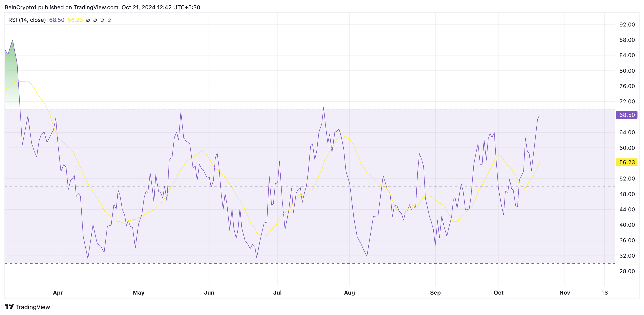
Task: Click the Jul label on time axis
Action: (x=277, y=292)
